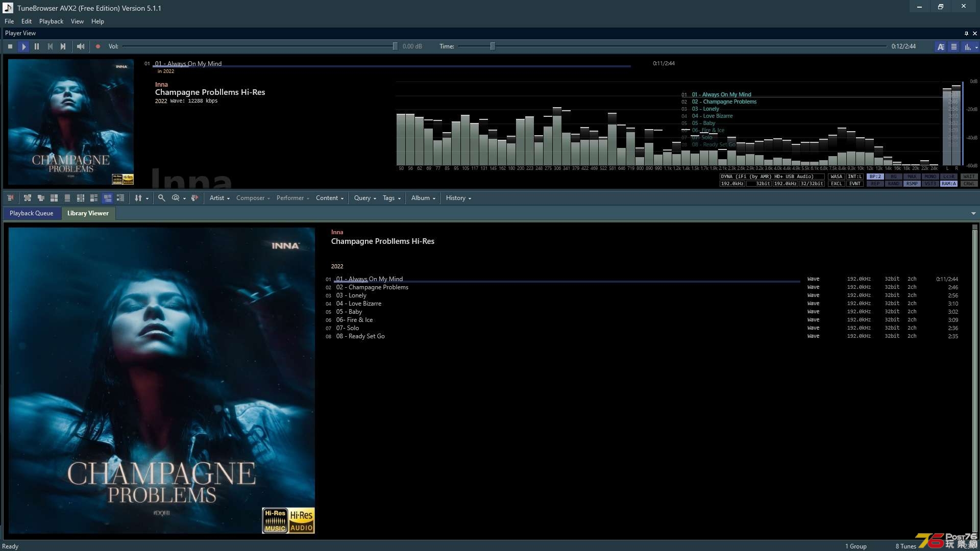
Task: Open the sort order dropdown arrow
Action: [147, 198]
